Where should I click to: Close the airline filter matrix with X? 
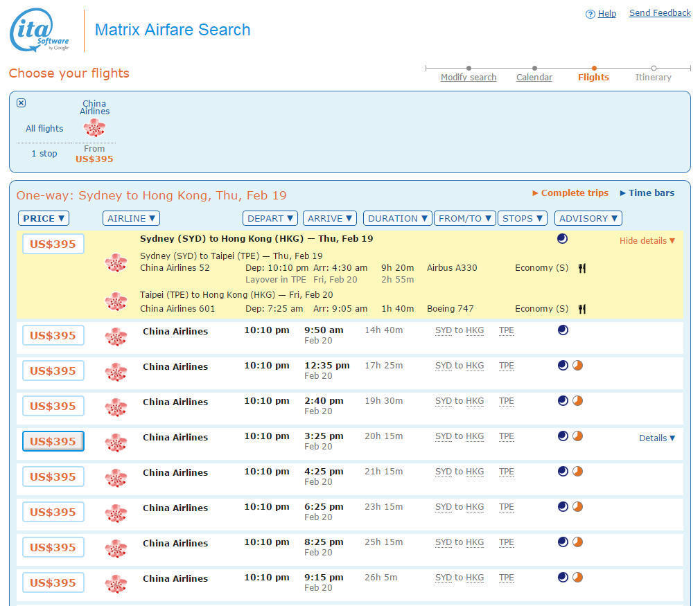21,103
